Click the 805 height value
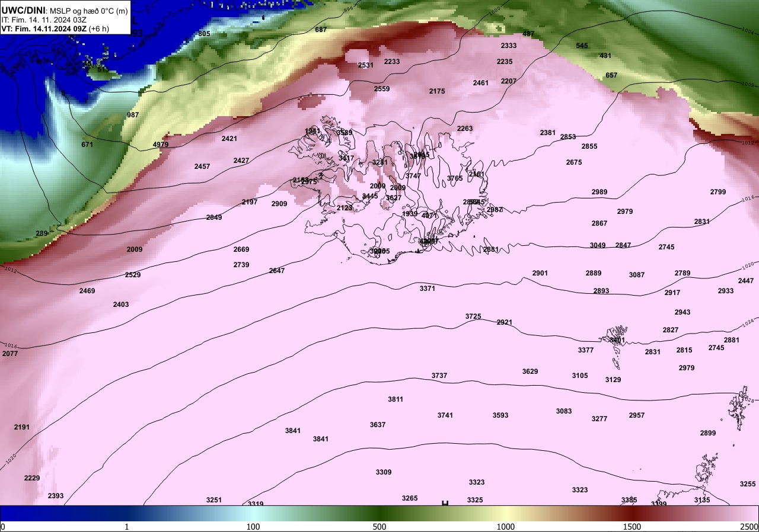Viewport: 759px width, 532px height. (x=204, y=34)
